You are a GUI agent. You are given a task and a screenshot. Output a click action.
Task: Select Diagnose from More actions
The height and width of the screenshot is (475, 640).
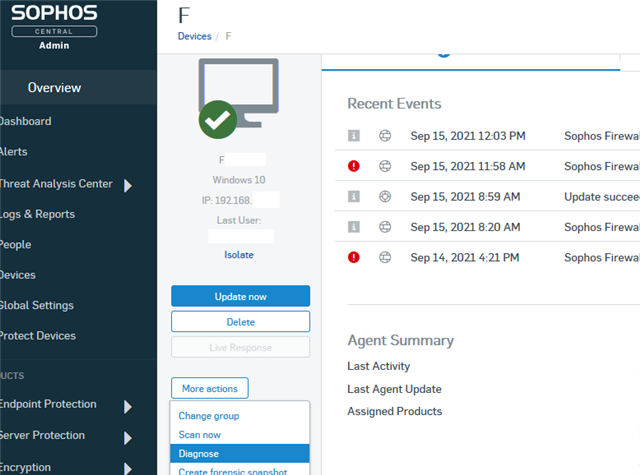(240, 453)
